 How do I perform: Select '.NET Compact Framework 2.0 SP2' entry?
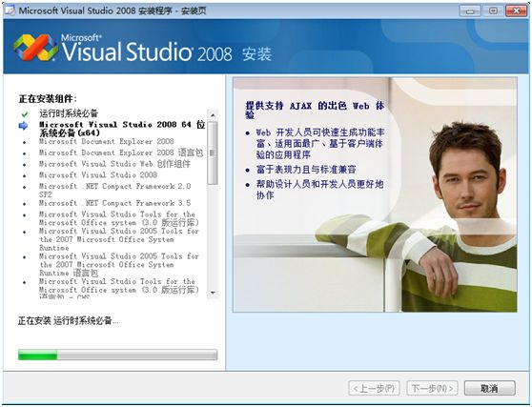[115, 191]
